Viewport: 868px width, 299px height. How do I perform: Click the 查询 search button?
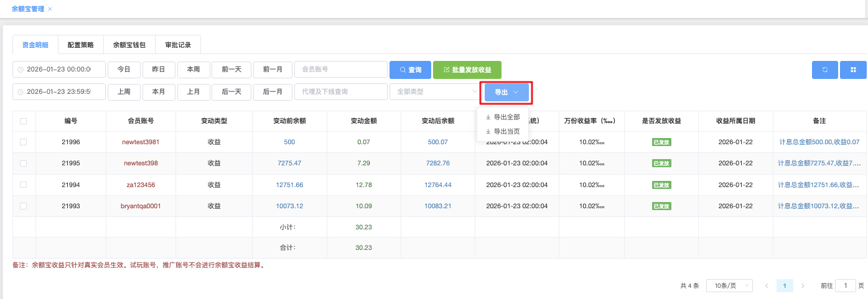click(x=409, y=70)
